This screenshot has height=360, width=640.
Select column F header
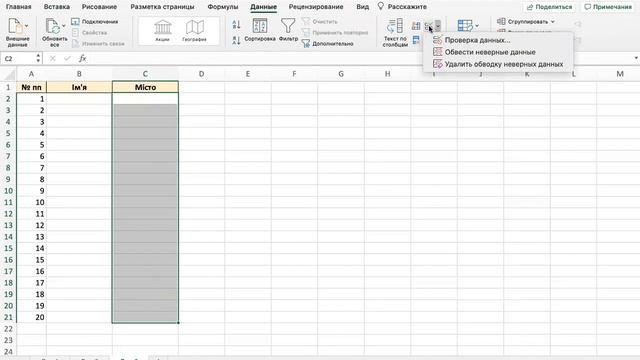click(294, 74)
